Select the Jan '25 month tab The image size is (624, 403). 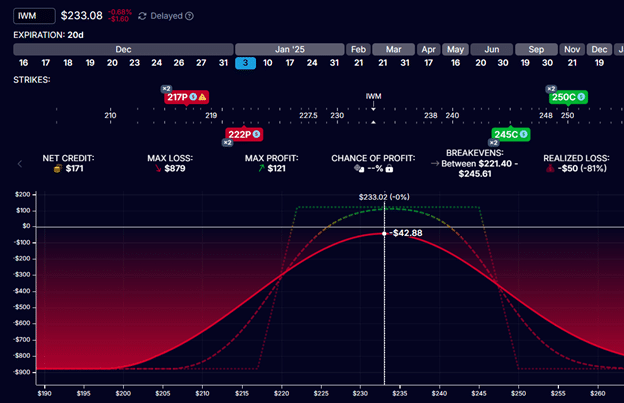pyautogui.click(x=290, y=49)
